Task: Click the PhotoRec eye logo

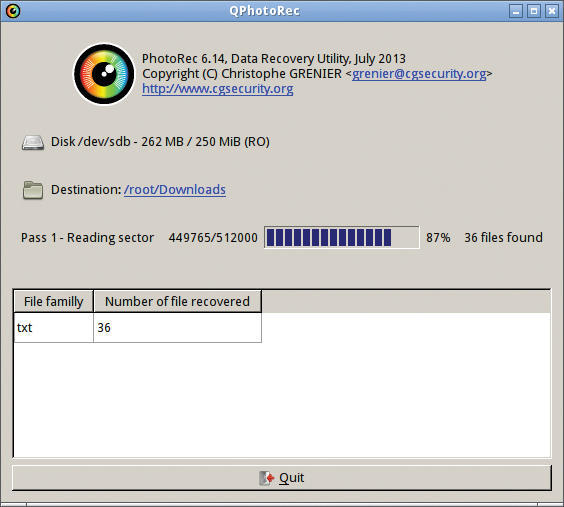Action: (104, 74)
